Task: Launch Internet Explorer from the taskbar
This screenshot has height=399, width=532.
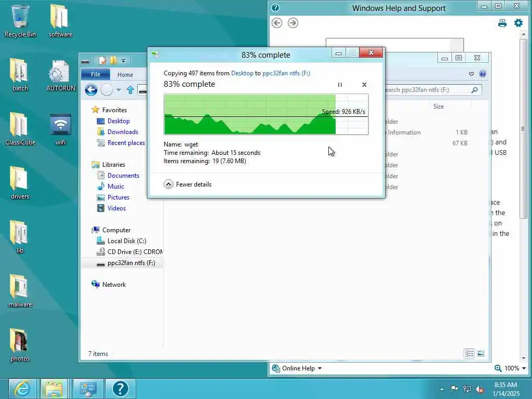Action: click(22, 389)
